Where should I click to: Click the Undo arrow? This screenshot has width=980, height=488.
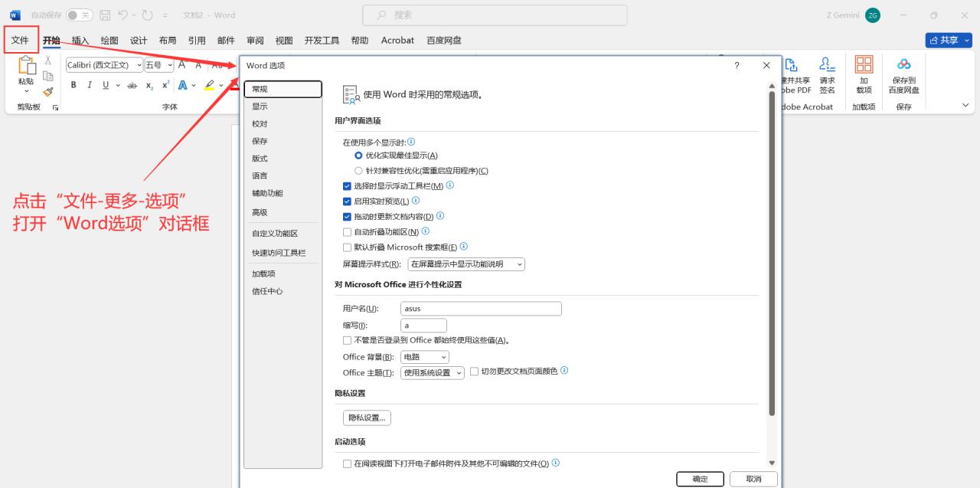click(123, 15)
